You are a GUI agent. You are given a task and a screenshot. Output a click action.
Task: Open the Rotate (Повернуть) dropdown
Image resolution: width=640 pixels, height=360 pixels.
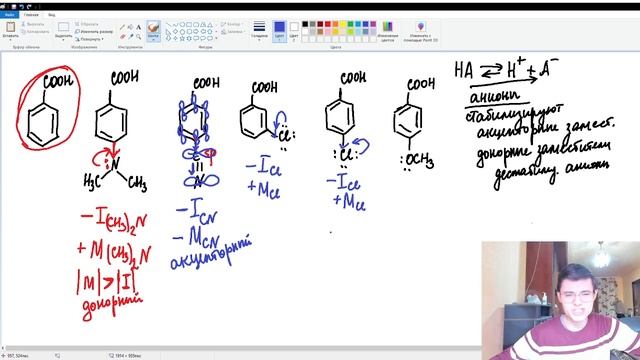click(x=89, y=39)
